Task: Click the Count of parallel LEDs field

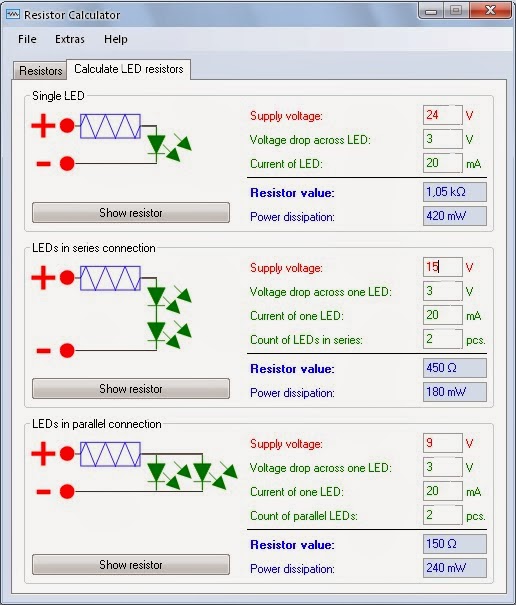Action: click(x=442, y=515)
